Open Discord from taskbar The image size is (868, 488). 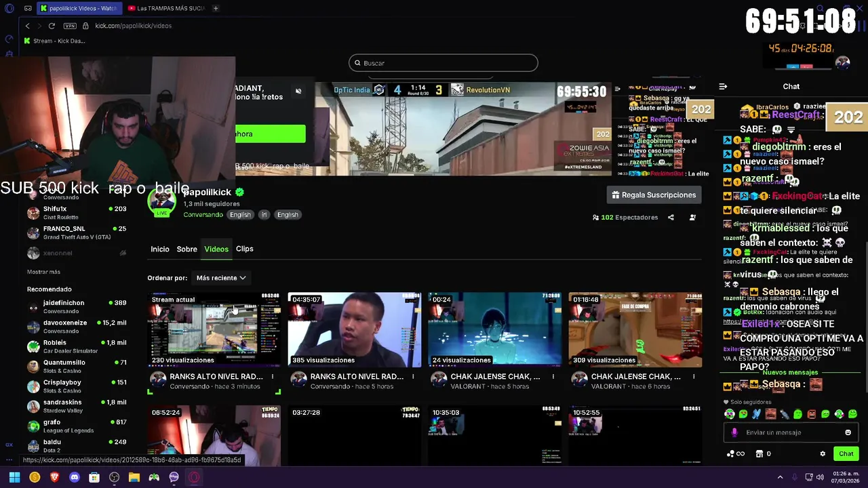tap(75, 477)
